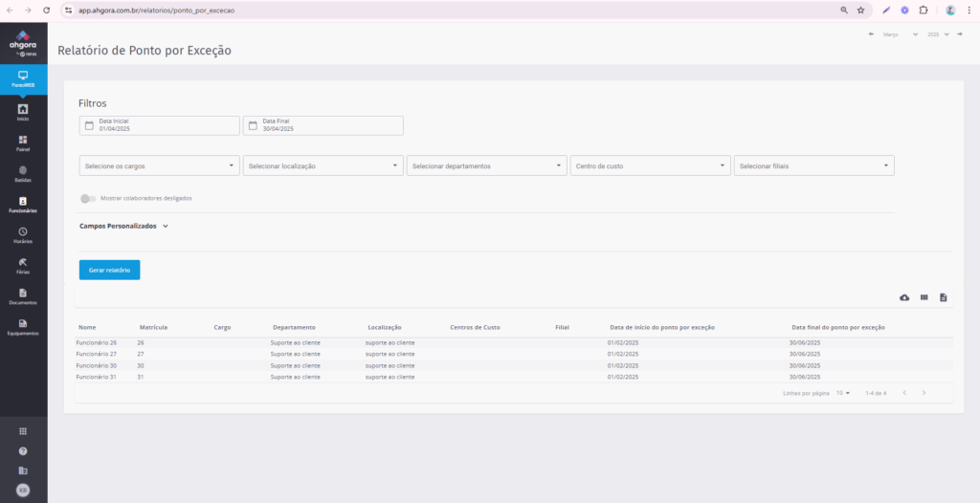
Task: Open the Equipamentos sidebar icon
Action: [23, 326]
